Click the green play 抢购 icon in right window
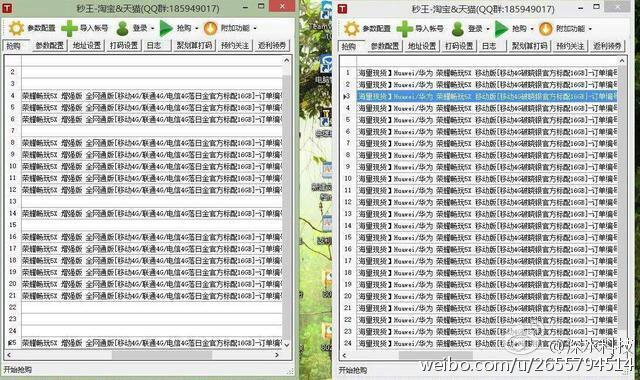The height and width of the screenshot is (380, 640). [501, 29]
